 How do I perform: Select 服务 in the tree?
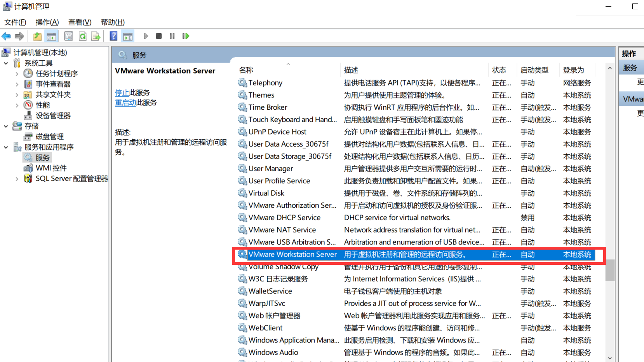(43, 157)
